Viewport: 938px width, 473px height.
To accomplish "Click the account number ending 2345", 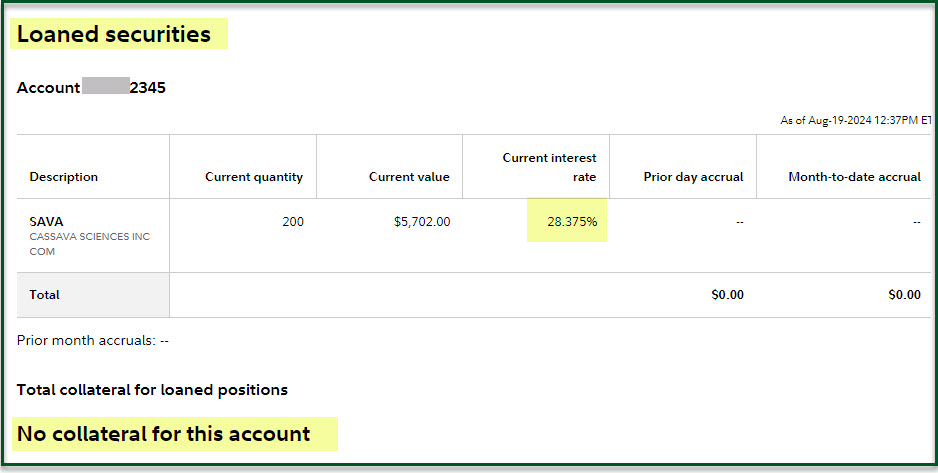I will [147, 88].
